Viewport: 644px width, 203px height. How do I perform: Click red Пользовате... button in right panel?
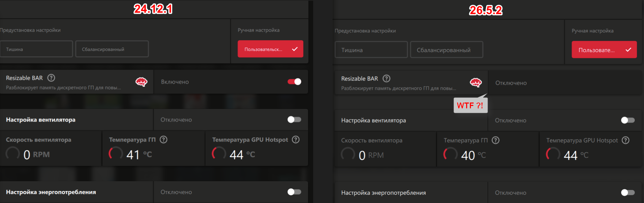(x=604, y=50)
